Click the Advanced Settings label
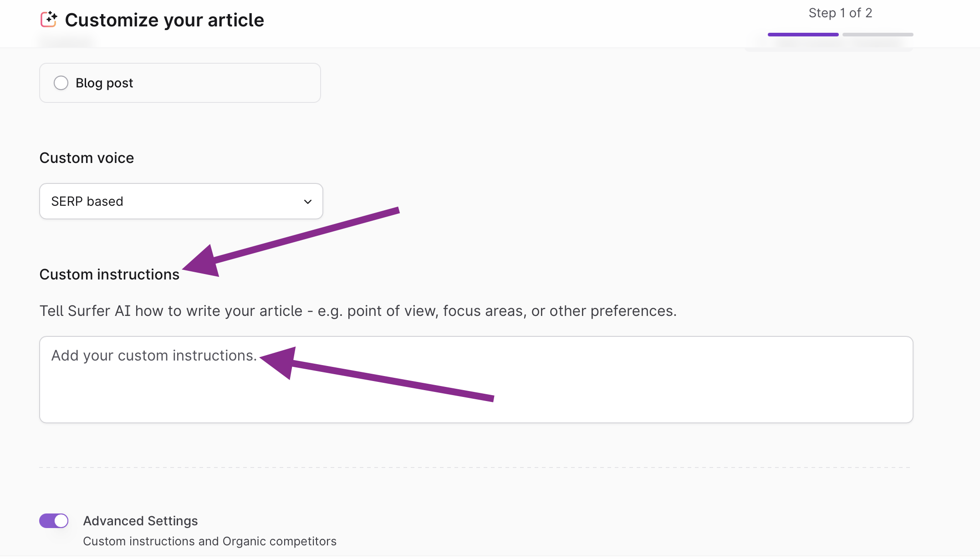 140,521
